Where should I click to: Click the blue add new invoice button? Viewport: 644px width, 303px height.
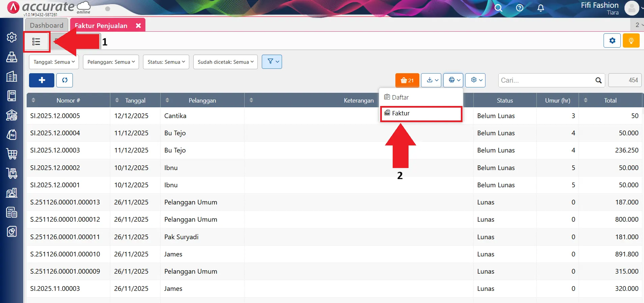pos(41,80)
